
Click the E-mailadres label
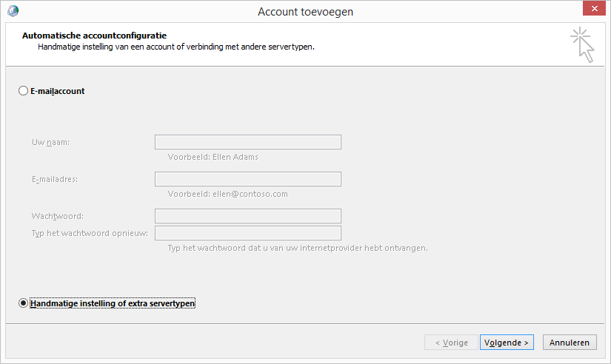(55, 179)
